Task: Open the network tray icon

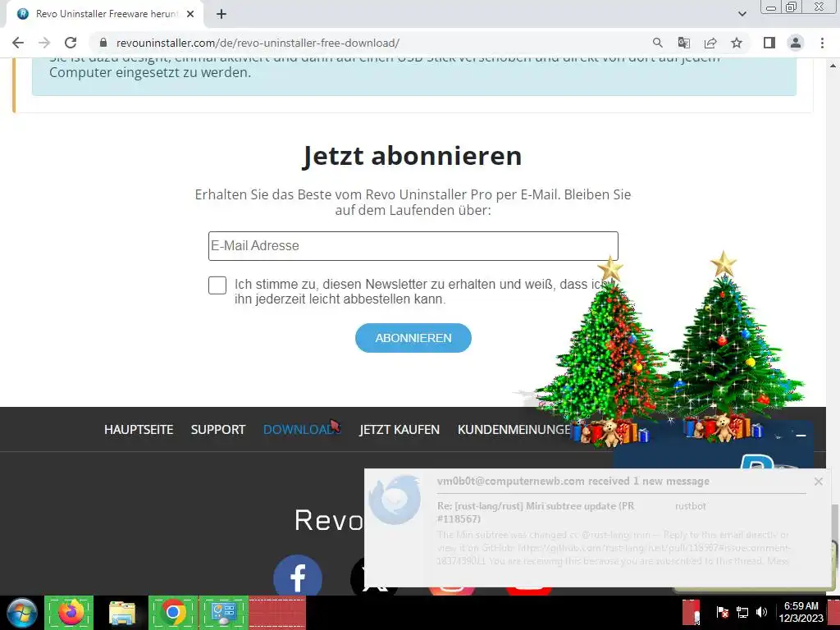Action: coord(742,612)
